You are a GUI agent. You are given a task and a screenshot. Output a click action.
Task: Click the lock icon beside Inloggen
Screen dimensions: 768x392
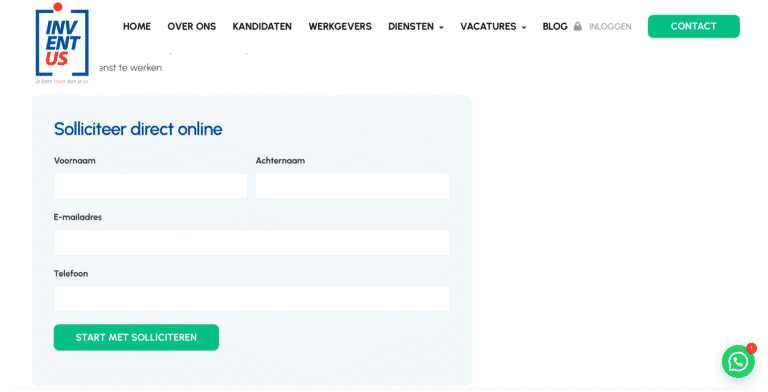pyautogui.click(x=577, y=26)
